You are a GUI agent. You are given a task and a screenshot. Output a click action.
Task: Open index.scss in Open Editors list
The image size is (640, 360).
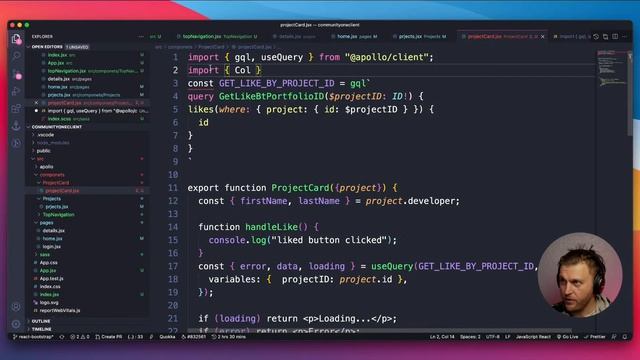(x=60, y=119)
